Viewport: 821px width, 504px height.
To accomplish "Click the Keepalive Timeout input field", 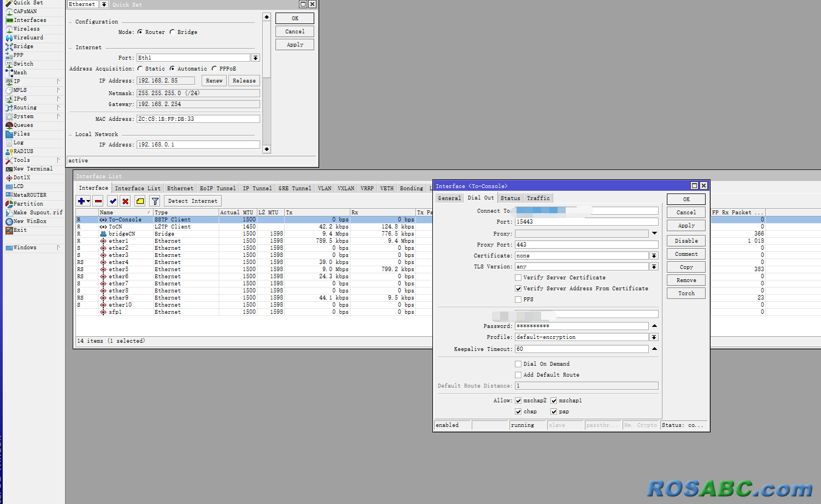I will coord(581,349).
